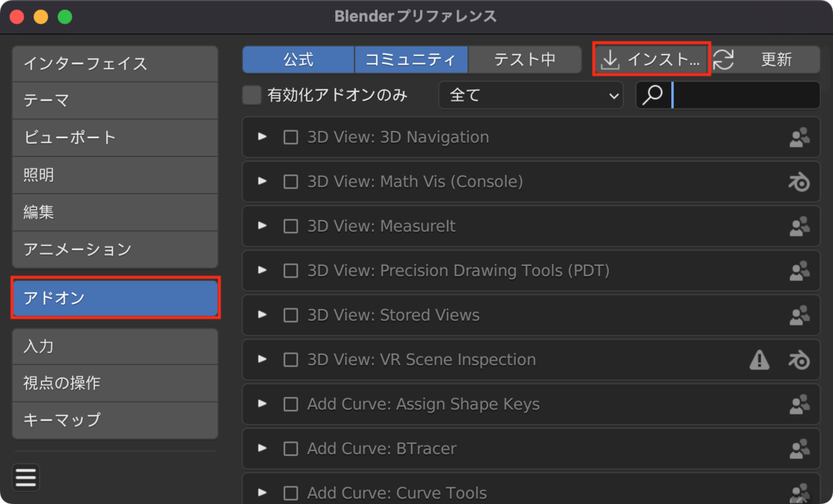Expand the Curve Tools add-on details

pos(262,492)
